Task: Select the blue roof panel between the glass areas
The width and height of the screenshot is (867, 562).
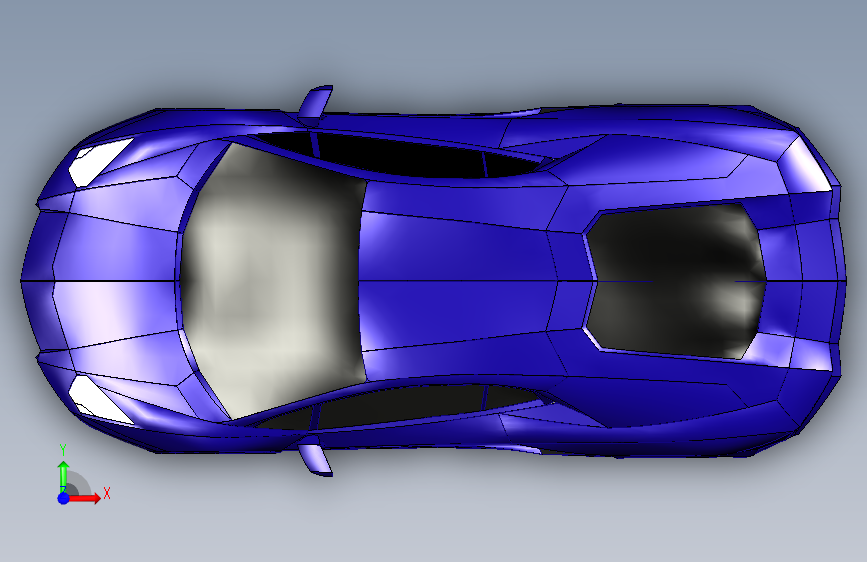Action: tap(459, 281)
